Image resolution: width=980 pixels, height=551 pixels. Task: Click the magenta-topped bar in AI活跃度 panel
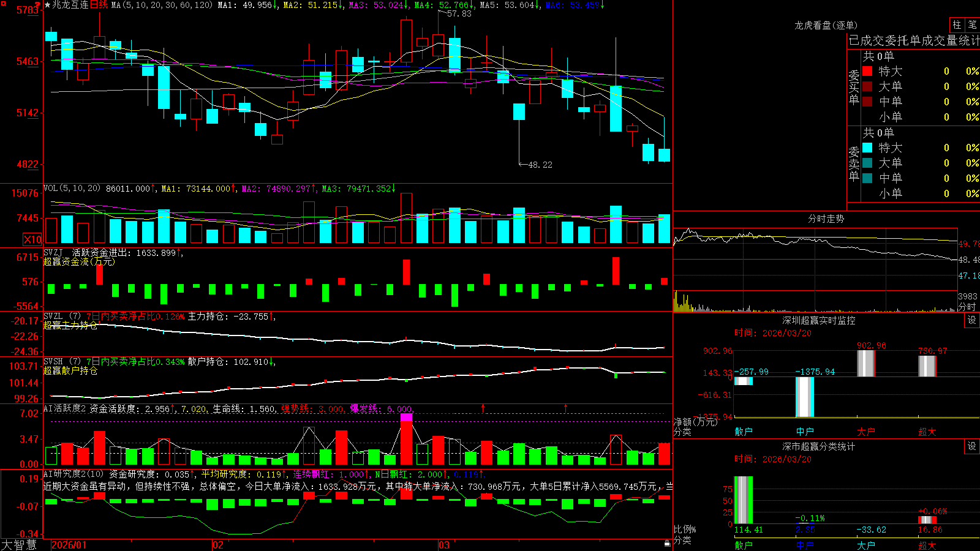[x=406, y=439]
